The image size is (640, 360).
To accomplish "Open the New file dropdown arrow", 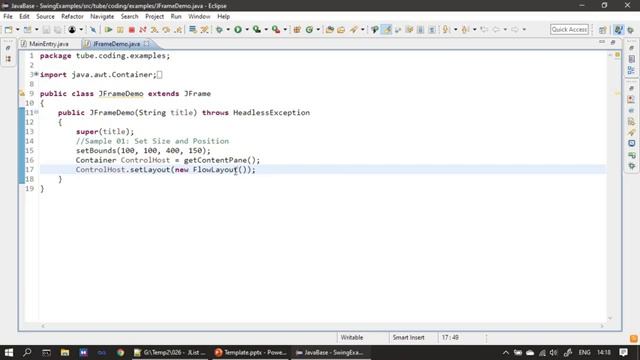I will click(18, 30).
